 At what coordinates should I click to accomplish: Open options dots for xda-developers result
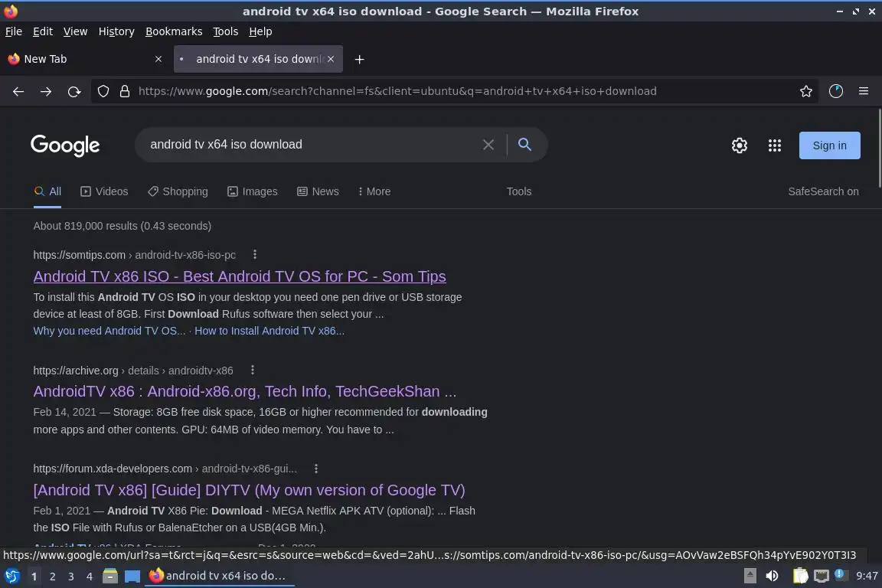pos(316,468)
